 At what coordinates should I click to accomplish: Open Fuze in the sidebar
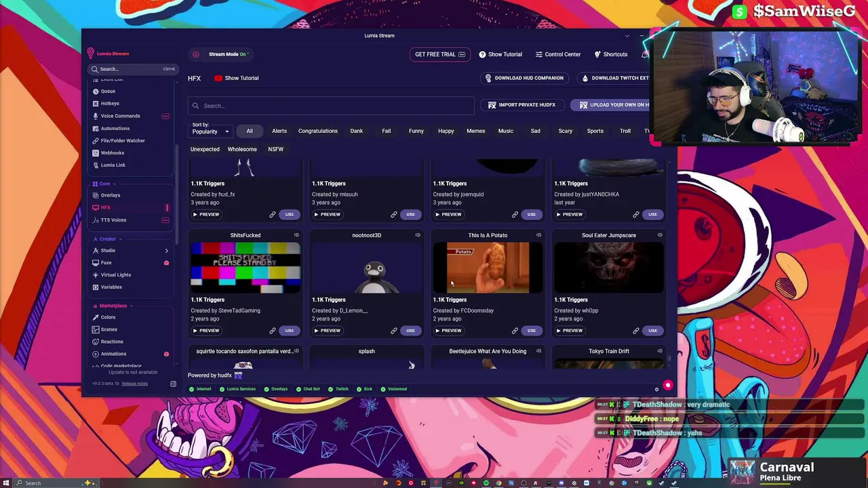click(x=106, y=262)
